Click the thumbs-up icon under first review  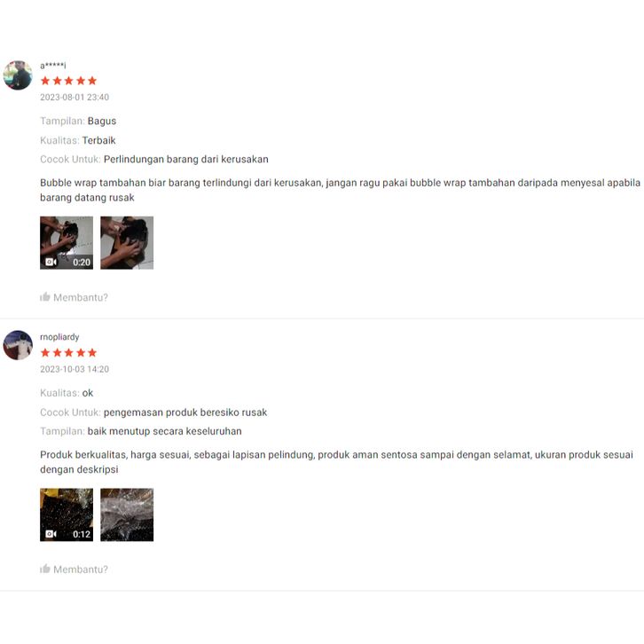[44, 296]
